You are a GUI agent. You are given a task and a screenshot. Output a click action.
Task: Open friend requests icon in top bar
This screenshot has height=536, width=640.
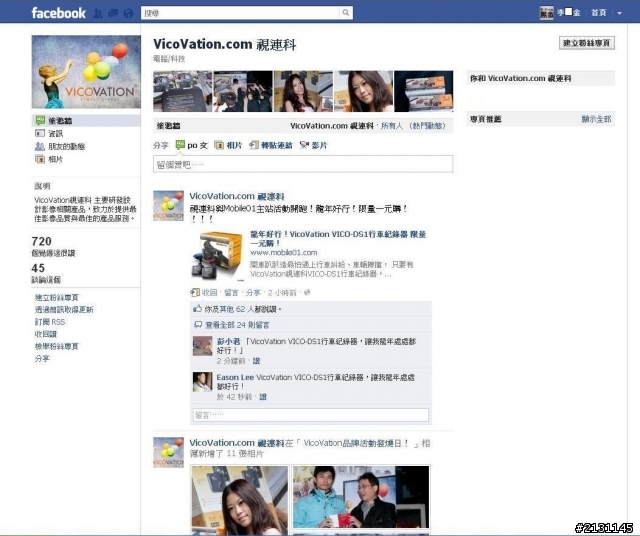coord(98,13)
